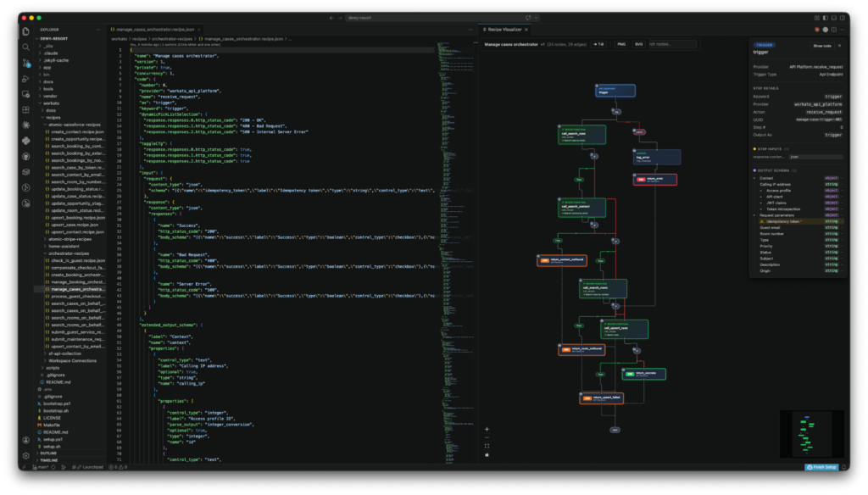Close the trigger details panel
868x495 pixels.
[x=840, y=46]
